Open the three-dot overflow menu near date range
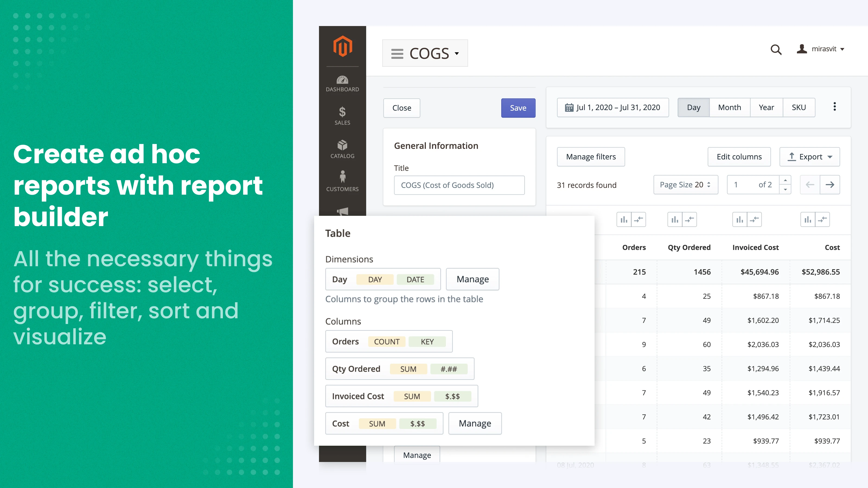 point(835,107)
